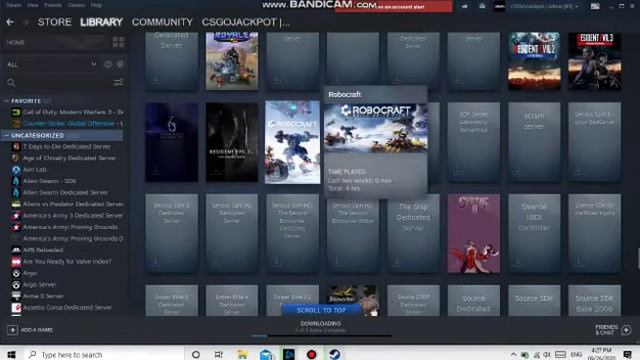The width and height of the screenshot is (640, 360).
Task: Open the Resident Evil 2 cover tile
Action: (534, 61)
